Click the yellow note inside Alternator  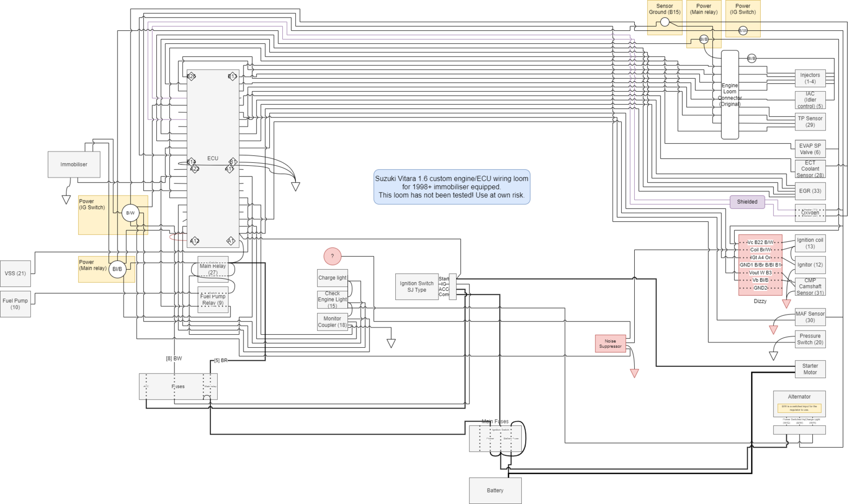(x=799, y=408)
